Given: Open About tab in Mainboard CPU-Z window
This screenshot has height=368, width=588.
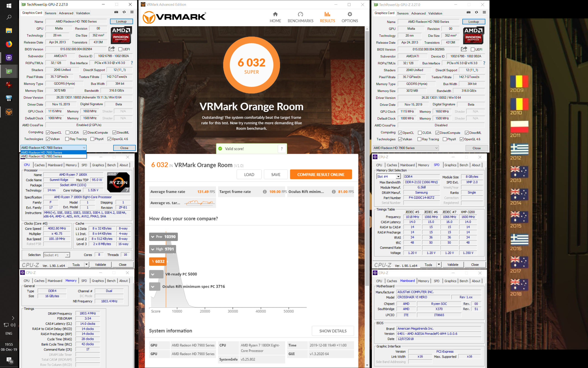Looking at the screenshot, I should point(476,281).
